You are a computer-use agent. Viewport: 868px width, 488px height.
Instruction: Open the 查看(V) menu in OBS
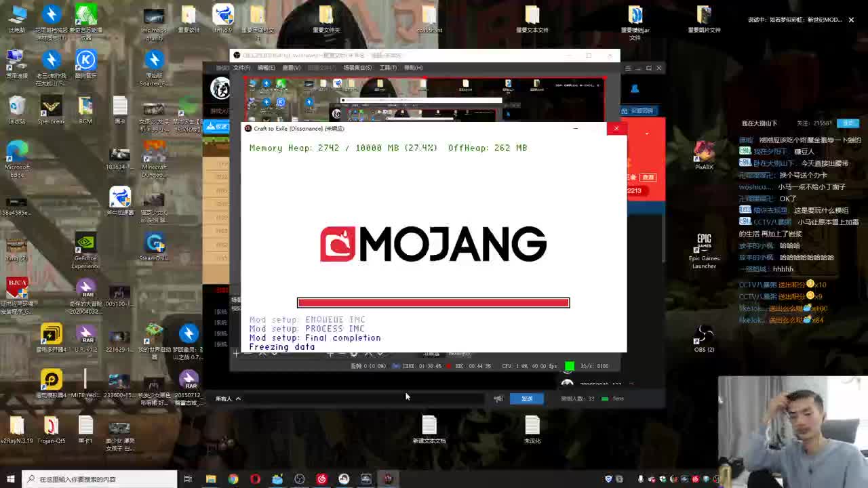pos(291,68)
